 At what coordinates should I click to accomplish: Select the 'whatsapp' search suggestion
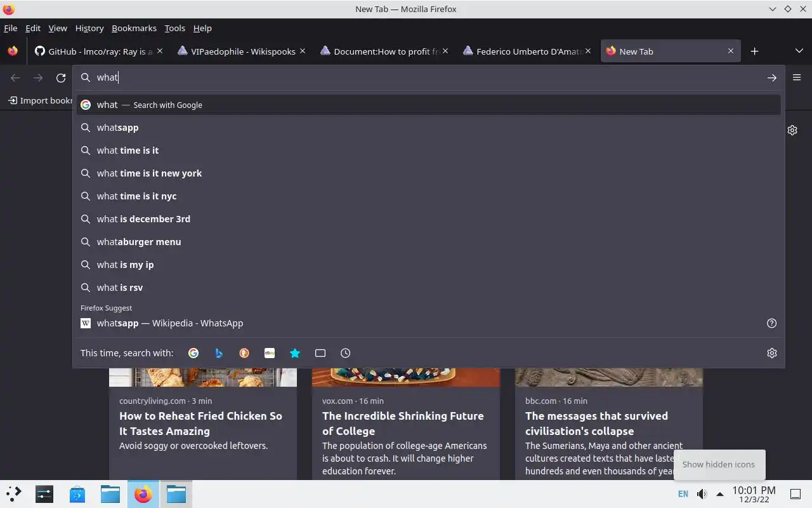coord(429,128)
